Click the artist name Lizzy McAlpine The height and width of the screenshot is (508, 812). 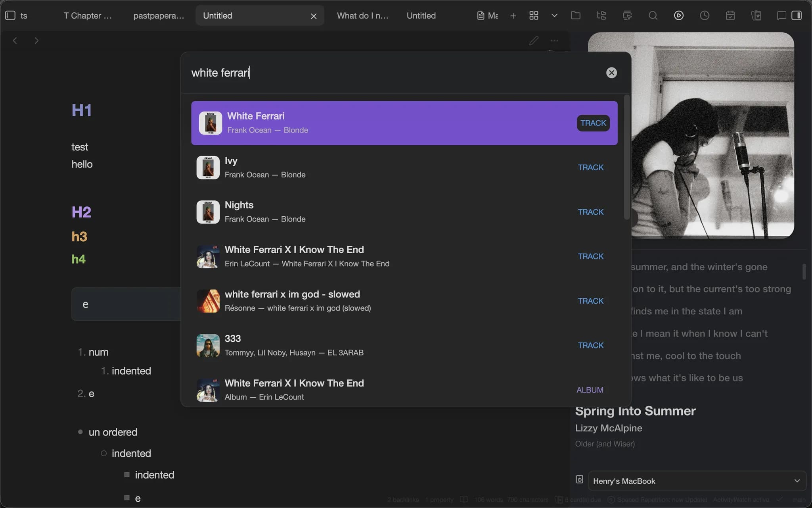click(x=609, y=428)
